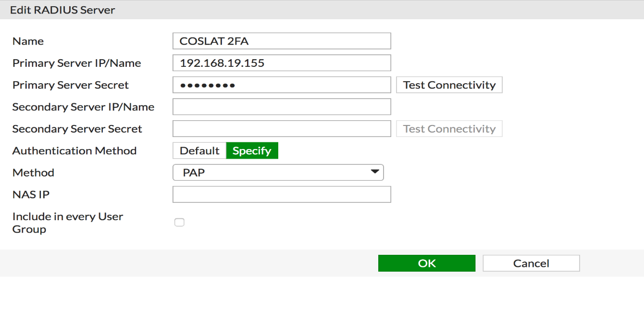Screen dimensions: 644x313
Task: Click the Secondary Server IP/Name label
Action: (84, 107)
